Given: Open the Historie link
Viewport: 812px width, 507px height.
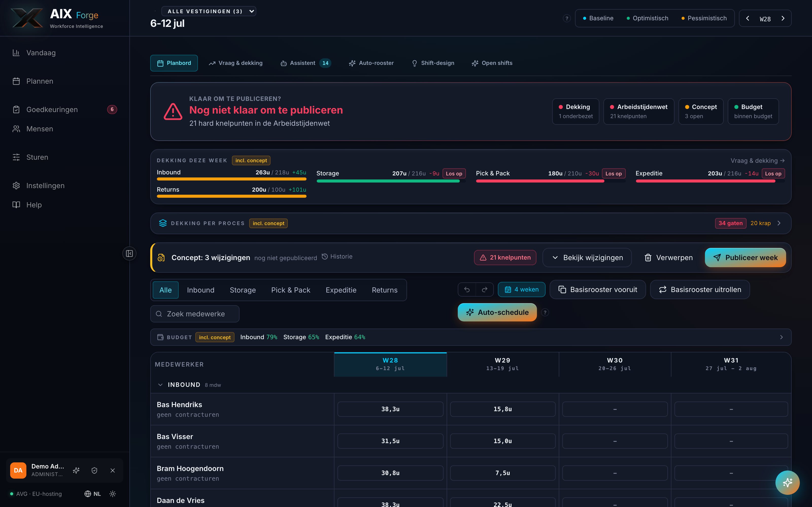Looking at the screenshot, I should tap(337, 257).
